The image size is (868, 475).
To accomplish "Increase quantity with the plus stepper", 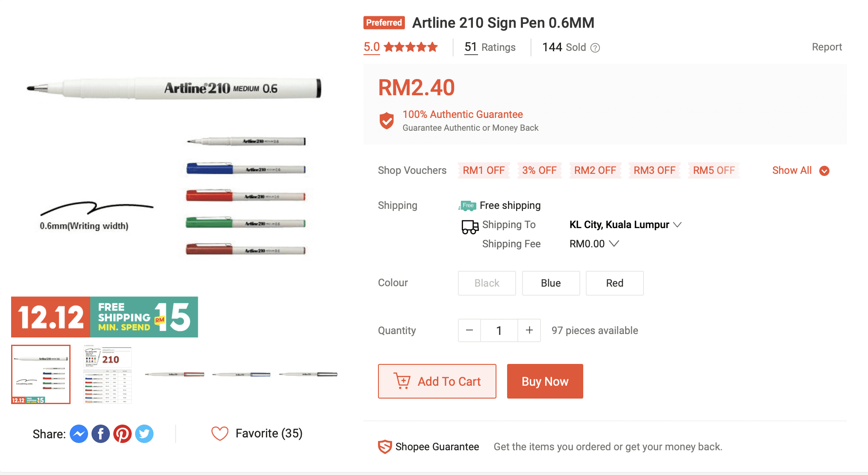I will point(529,330).
